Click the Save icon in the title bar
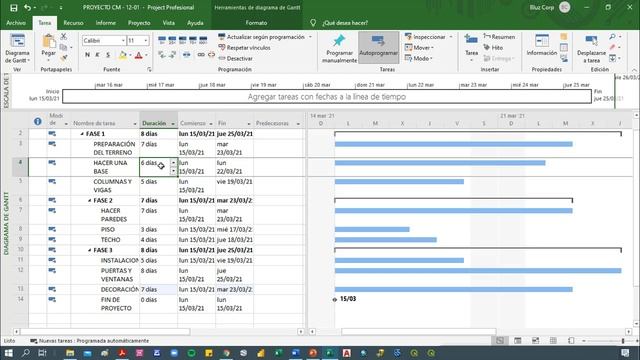Image resolution: width=640 pixels, height=360 pixels. tap(13, 7)
